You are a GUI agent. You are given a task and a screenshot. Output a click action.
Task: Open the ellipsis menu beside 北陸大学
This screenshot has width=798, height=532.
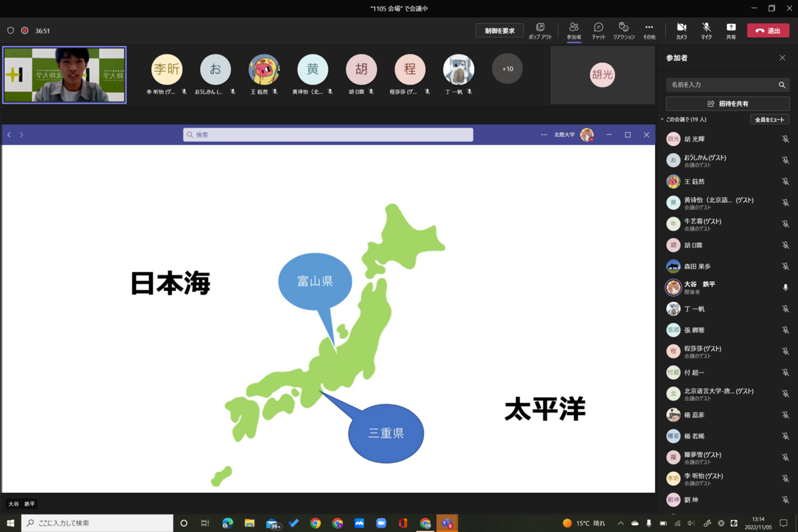[544, 135]
